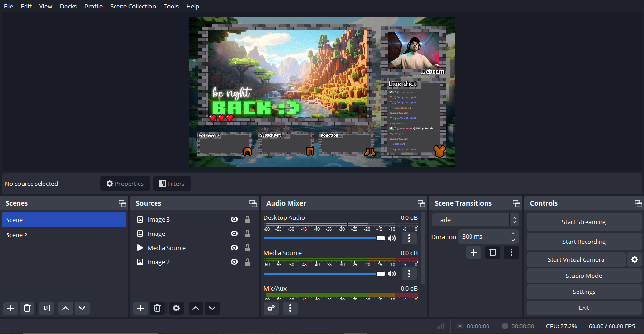Viewport: 644px width, 334px height.
Task: Open the File menu
Action: pos(8,6)
